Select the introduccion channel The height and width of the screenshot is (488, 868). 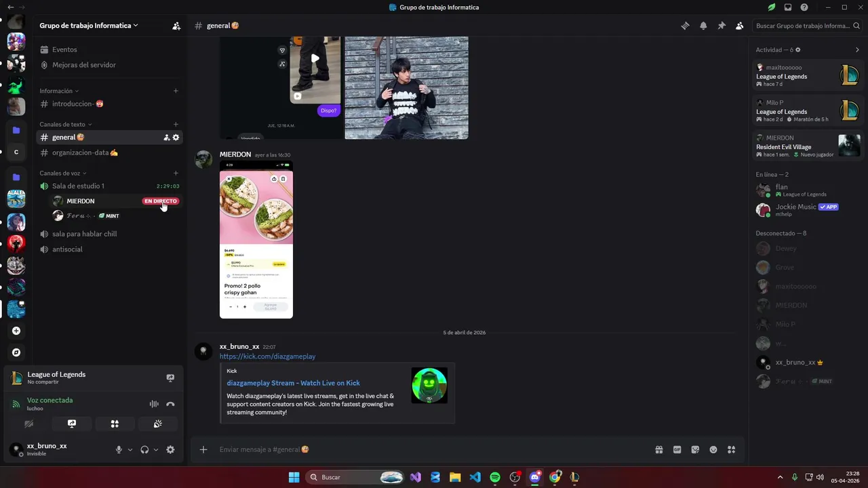109,104
